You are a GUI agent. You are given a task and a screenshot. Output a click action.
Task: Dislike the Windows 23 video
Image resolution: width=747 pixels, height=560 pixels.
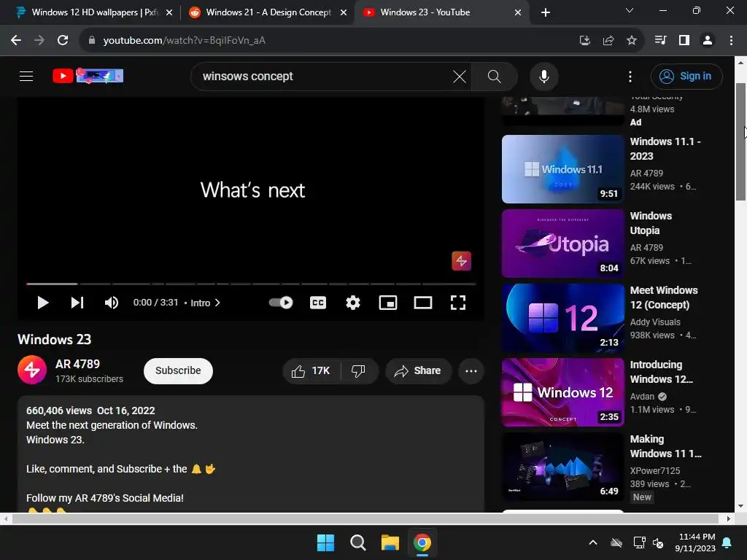[x=359, y=371]
